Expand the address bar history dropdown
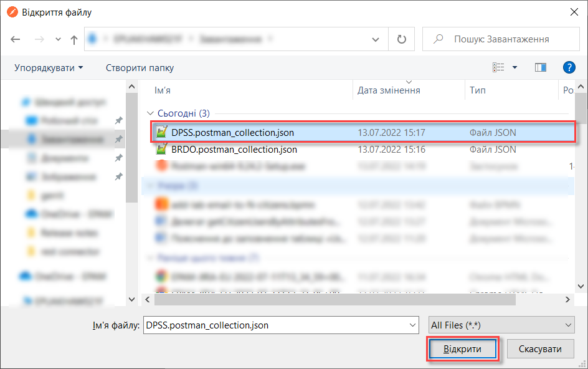This screenshot has width=588, height=369. (376, 39)
